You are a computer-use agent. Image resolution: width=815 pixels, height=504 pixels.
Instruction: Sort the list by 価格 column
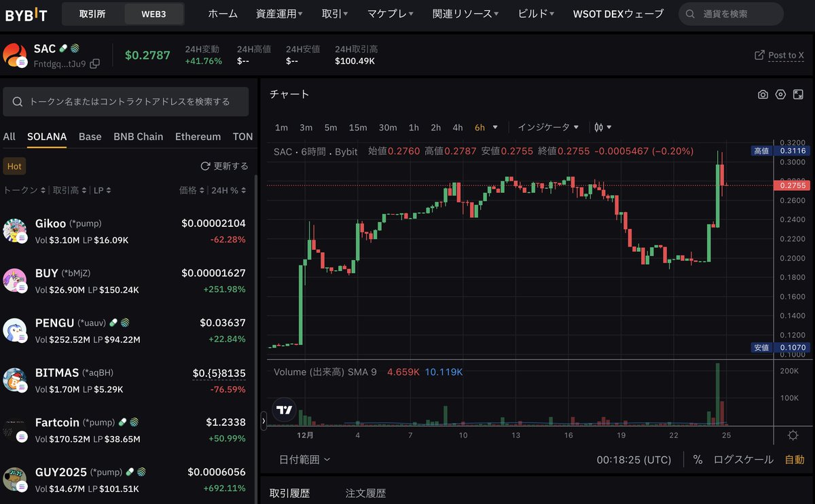(192, 190)
